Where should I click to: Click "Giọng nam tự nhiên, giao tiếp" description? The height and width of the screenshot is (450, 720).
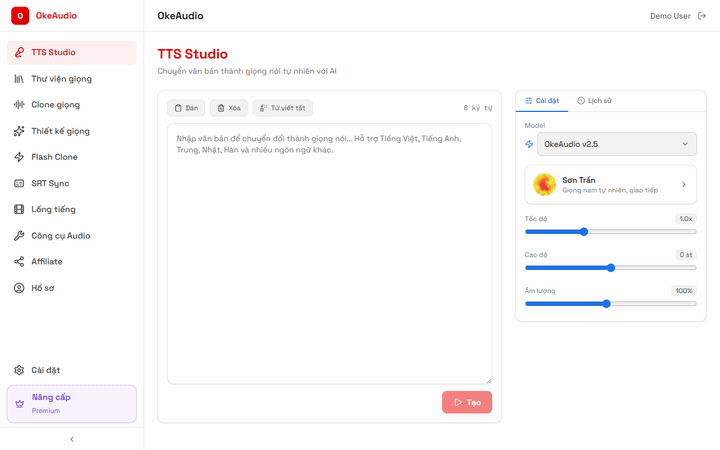tap(610, 191)
